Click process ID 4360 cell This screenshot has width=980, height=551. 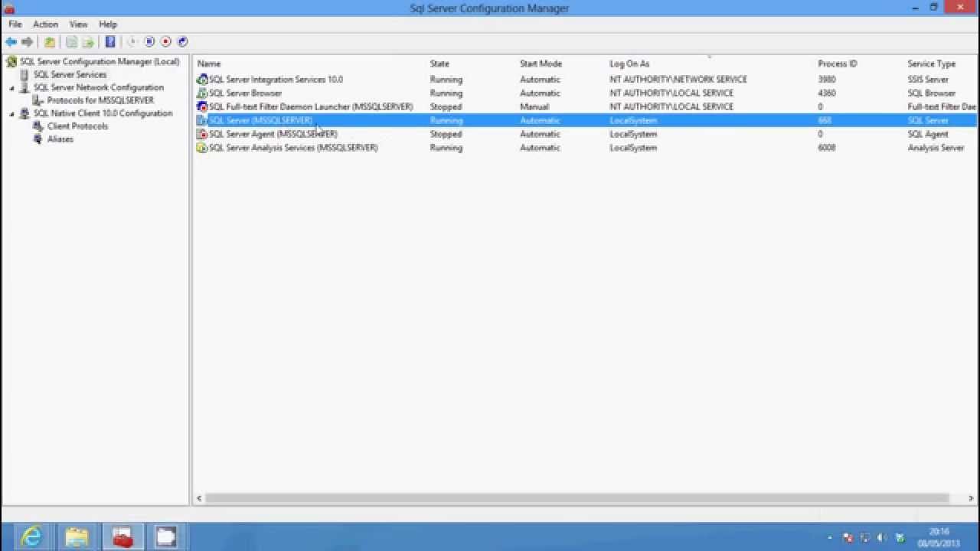point(827,93)
